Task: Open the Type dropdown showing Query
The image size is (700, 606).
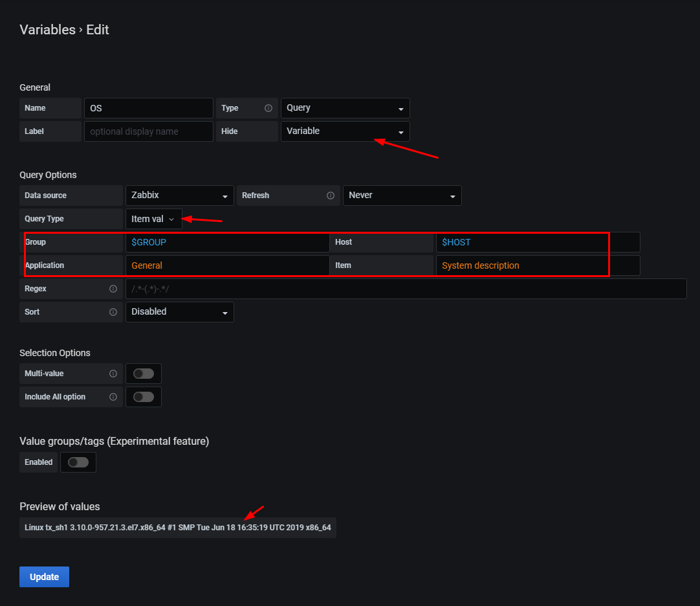Action: point(345,108)
